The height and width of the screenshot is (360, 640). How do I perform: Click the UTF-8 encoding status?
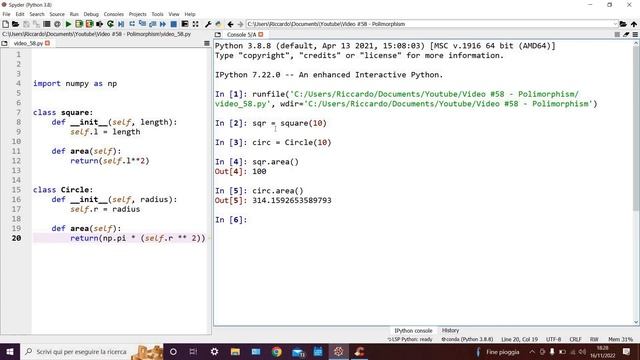point(553,340)
